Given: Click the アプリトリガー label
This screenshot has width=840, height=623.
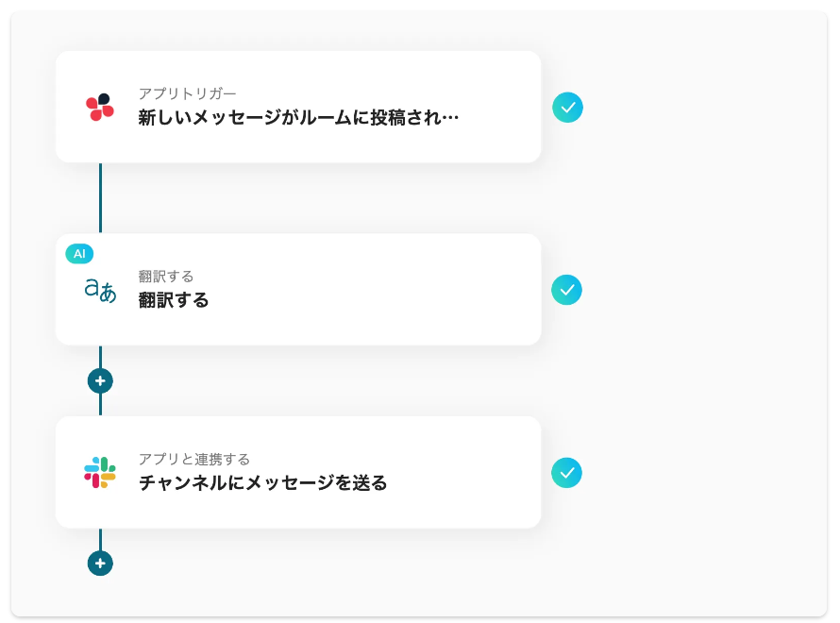Looking at the screenshot, I should [x=187, y=93].
